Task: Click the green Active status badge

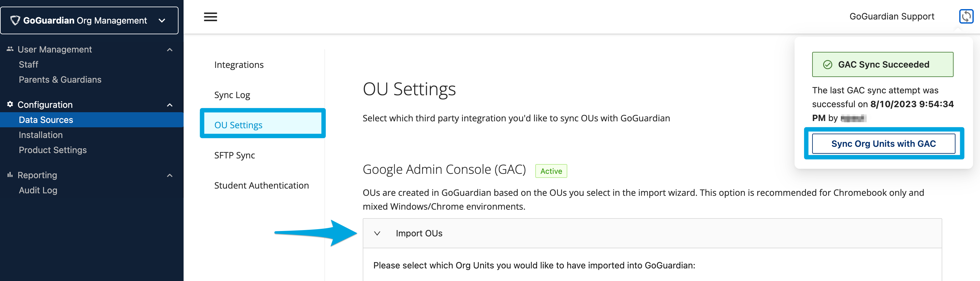Action: (x=551, y=171)
